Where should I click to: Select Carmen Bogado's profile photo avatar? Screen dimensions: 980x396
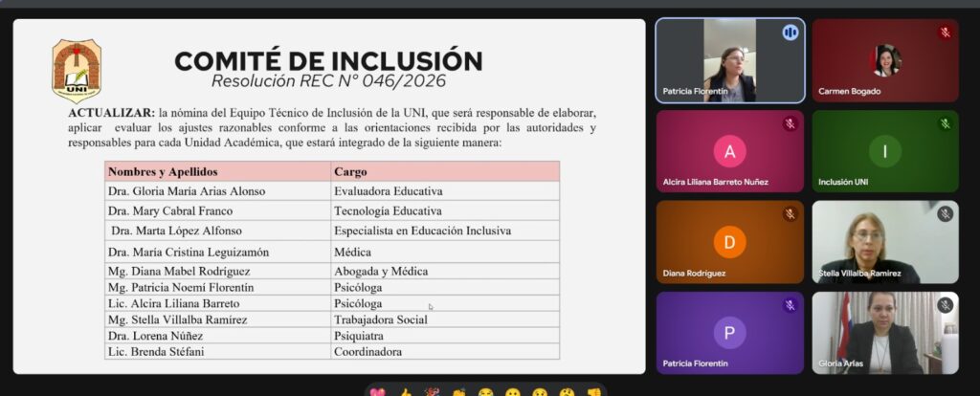[x=885, y=60]
